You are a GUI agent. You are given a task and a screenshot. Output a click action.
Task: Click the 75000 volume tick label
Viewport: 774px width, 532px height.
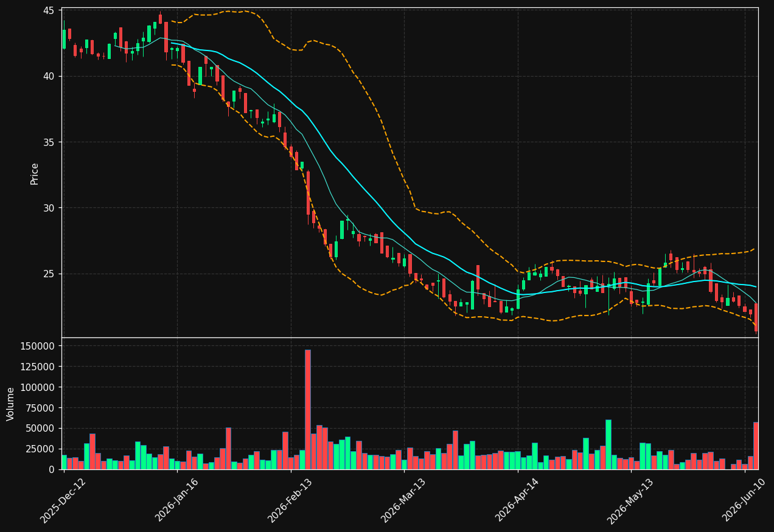click(41, 408)
